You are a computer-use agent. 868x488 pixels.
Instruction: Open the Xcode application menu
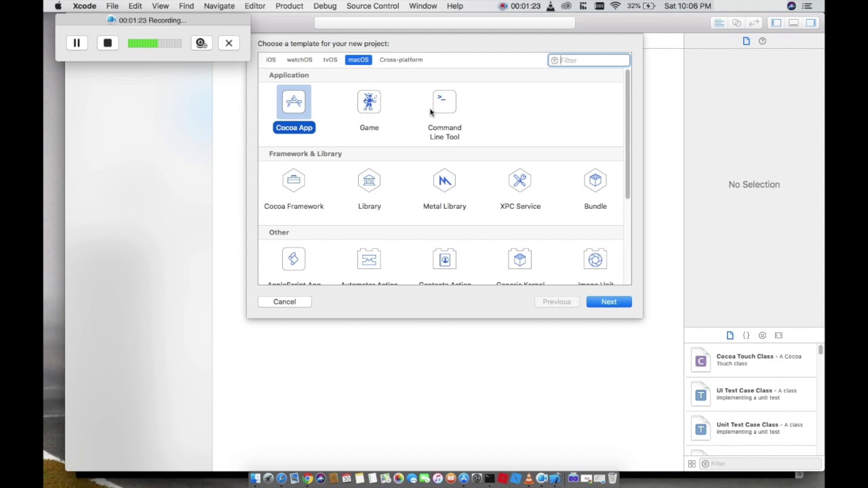click(84, 6)
